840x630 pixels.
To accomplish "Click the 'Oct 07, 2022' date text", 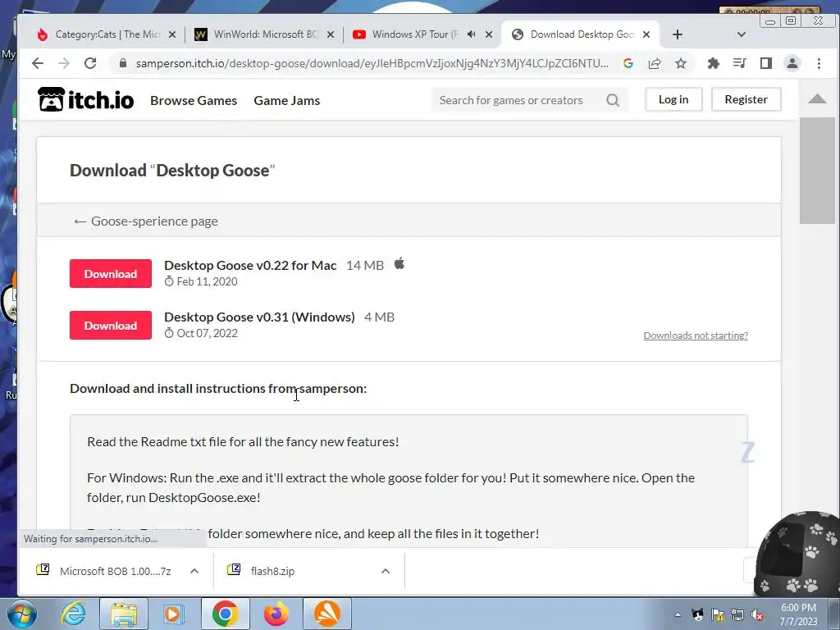I will pos(207,333).
